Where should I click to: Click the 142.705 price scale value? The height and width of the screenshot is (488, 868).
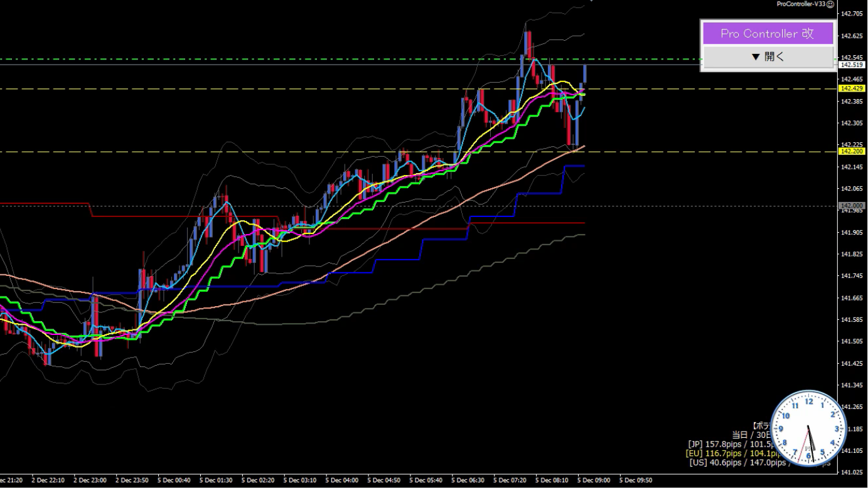pyautogui.click(x=852, y=14)
